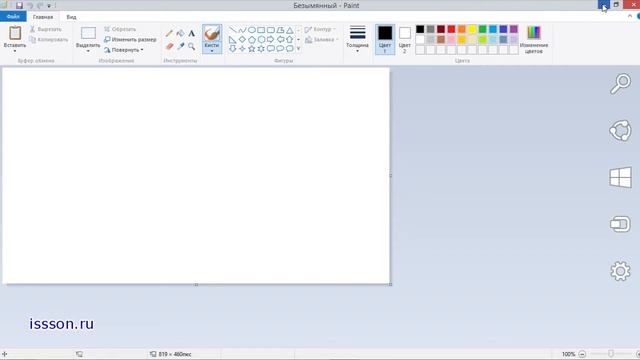Viewport: 640px width, 360px height.
Task: Choose the red color swatch
Action: pos(451,29)
